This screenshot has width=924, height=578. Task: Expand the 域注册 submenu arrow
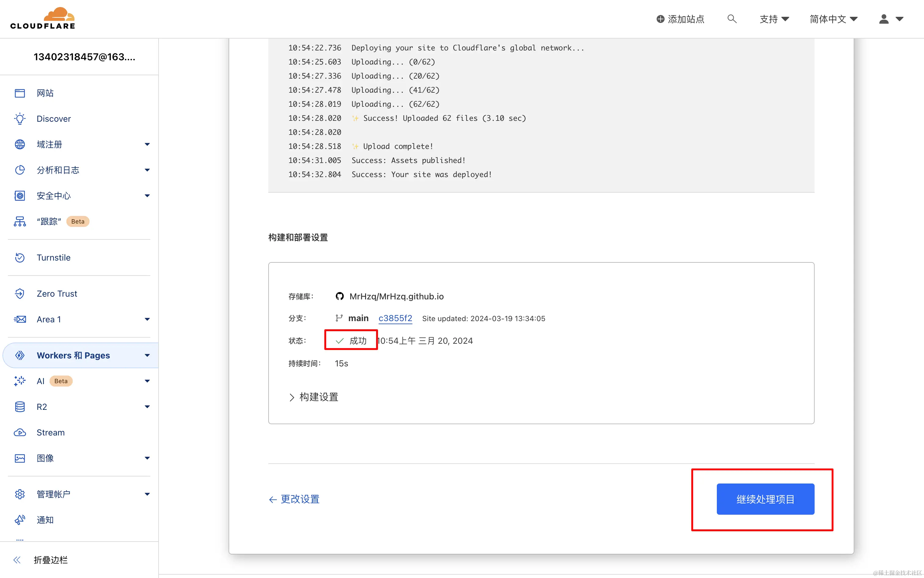click(x=147, y=144)
